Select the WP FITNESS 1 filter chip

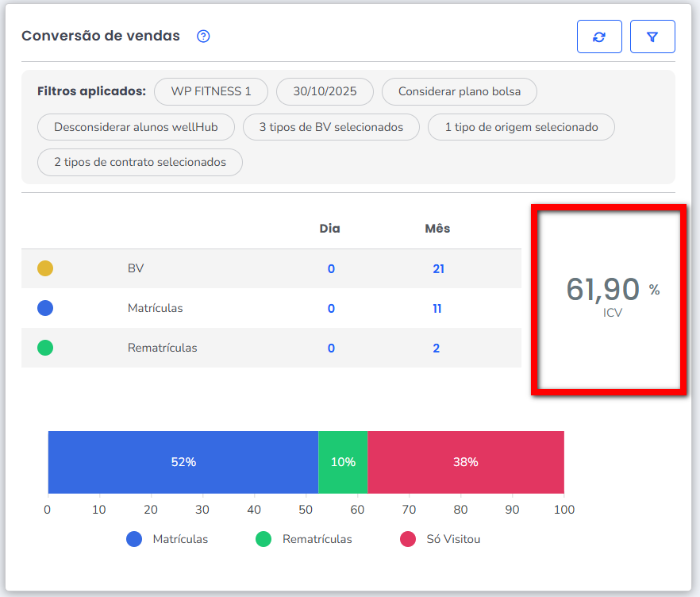point(211,91)
